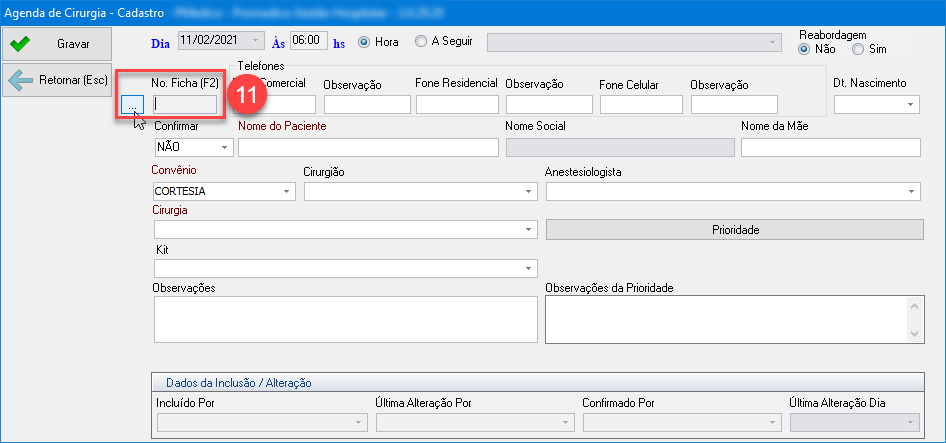
Task: Select the Hora radio button
Action: [x=364, y=42]
